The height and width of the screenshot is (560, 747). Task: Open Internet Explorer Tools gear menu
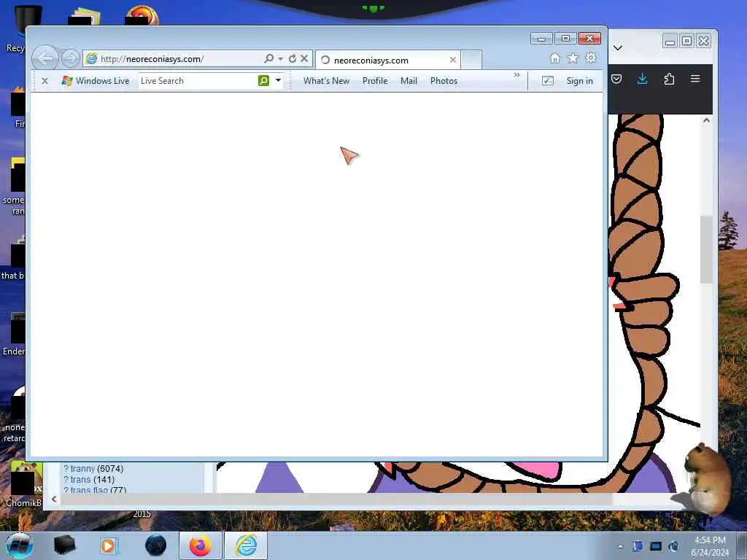[591, 58]
